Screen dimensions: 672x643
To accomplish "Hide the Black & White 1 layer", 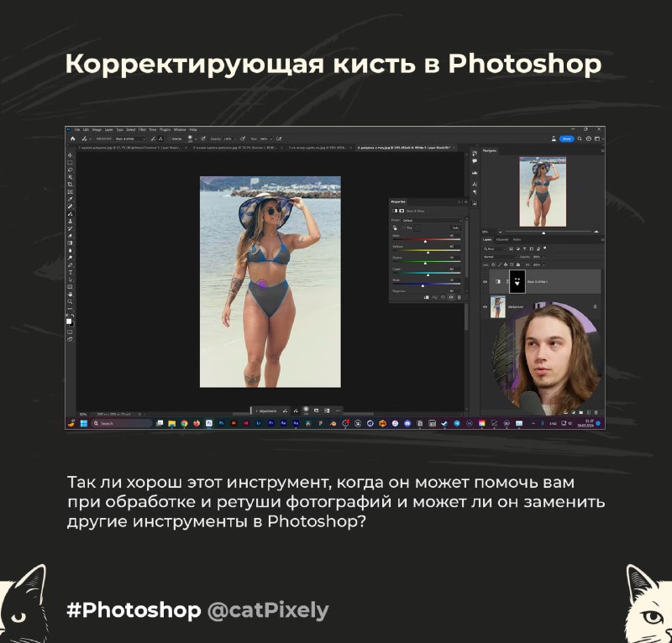I will click(485, 282).
